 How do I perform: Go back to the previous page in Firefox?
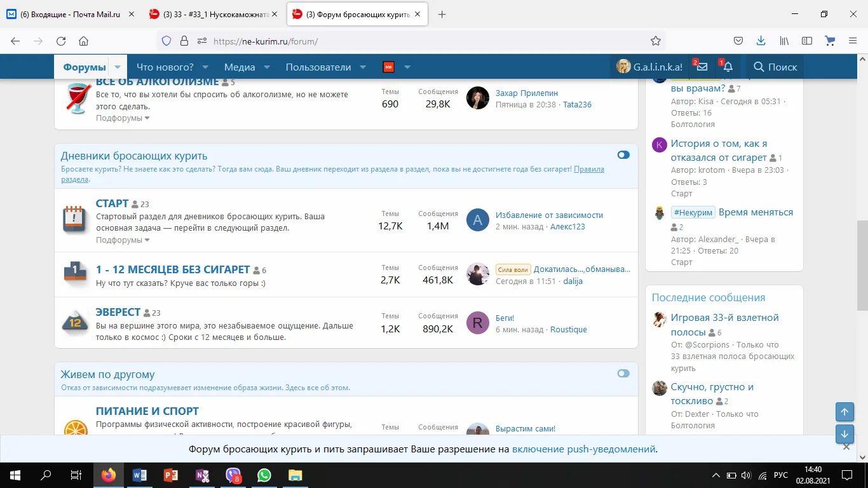(x=15, y=41)
